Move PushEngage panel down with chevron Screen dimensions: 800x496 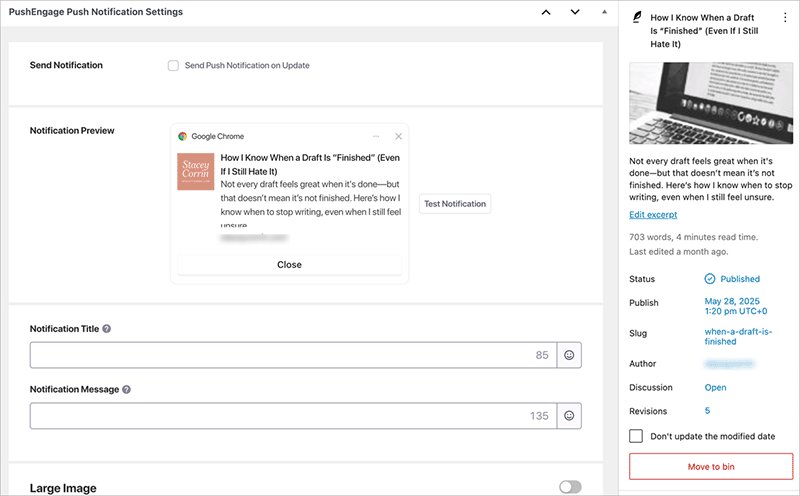coord(575,12)
